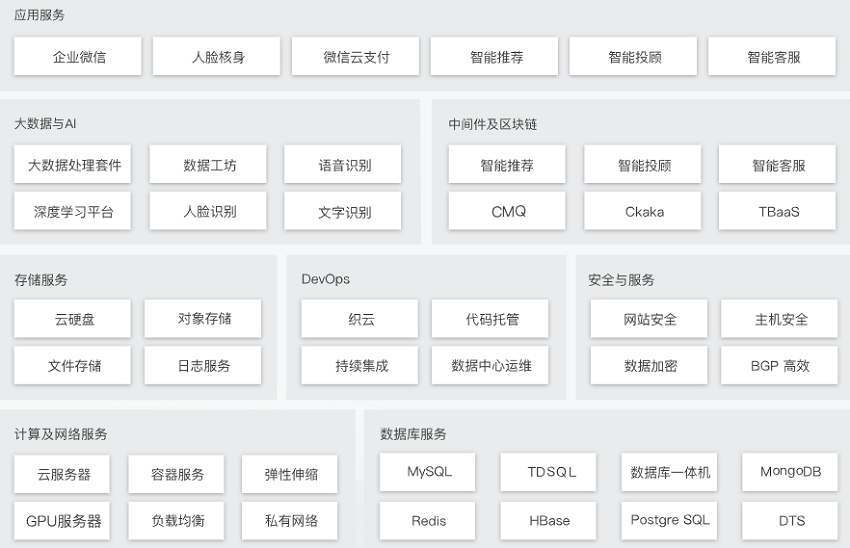Select the DTS card
Screen dimensions: 850x548
point(790,521)
